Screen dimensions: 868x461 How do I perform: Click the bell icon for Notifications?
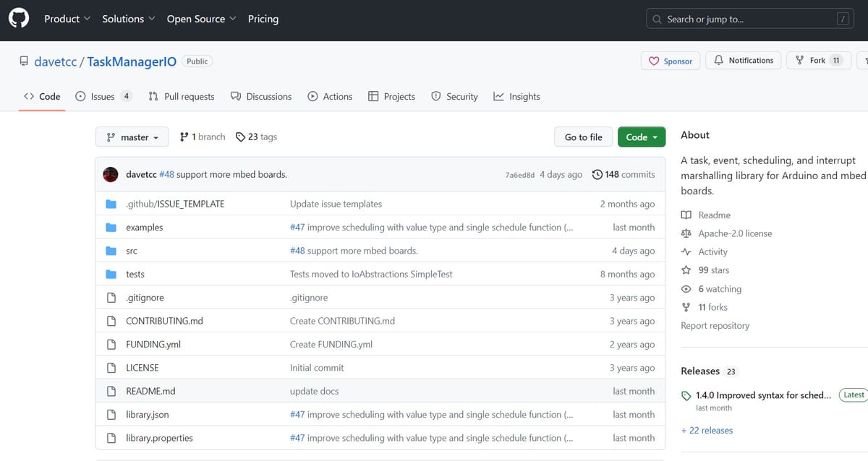pos(718,61)
